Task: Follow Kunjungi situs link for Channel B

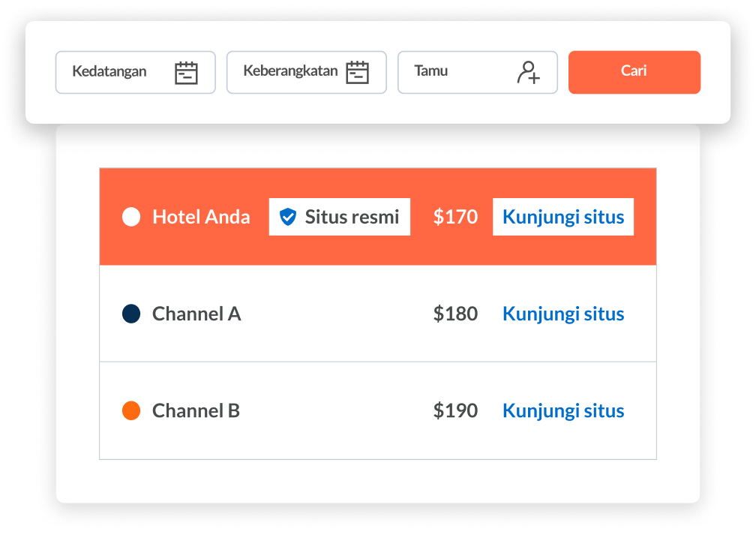Action: click(x=562, y=410)
